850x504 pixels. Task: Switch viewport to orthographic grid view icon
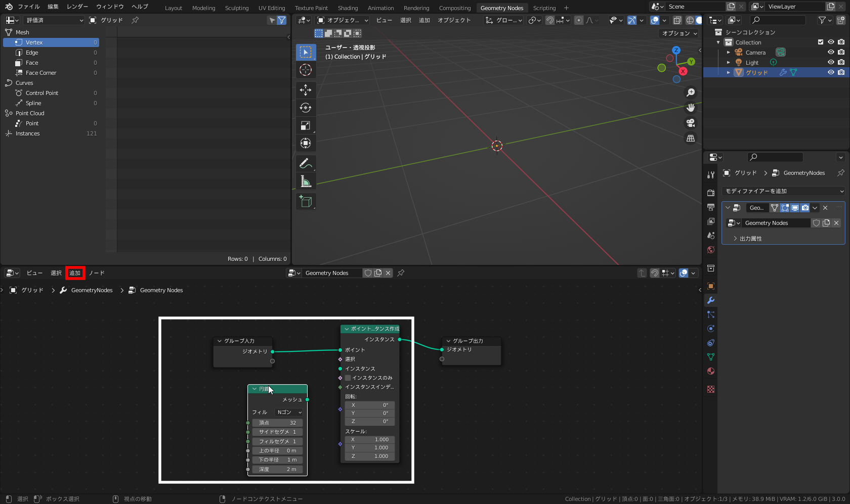pos(691,138)
